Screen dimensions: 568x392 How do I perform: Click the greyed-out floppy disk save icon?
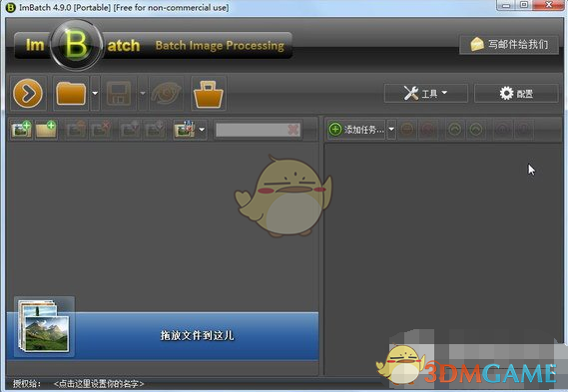click(x=119, y=93)
